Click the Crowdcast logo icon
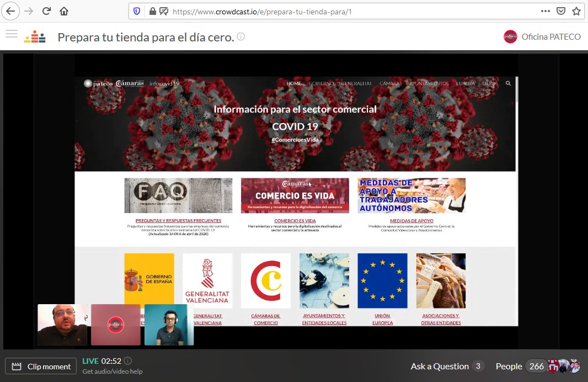This screenshot has width=588, height=382. 34,35
